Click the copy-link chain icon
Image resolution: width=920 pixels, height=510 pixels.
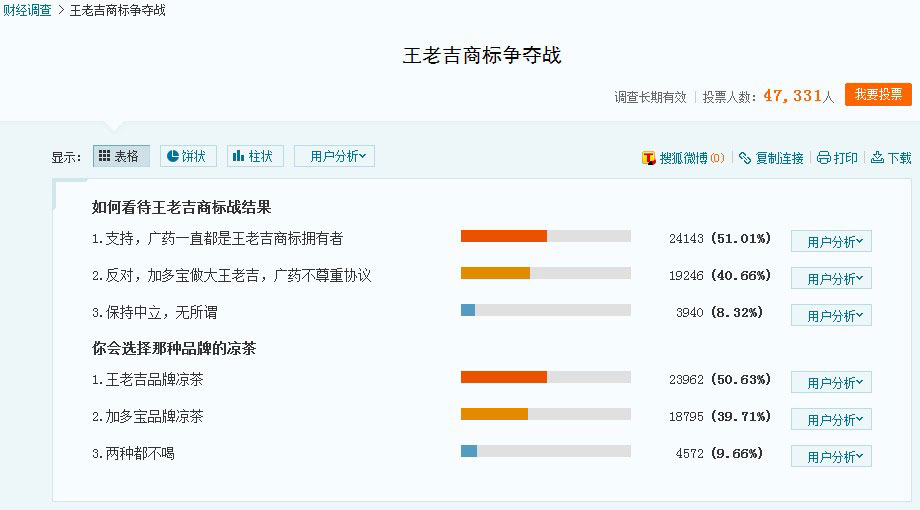click(745, 158)
